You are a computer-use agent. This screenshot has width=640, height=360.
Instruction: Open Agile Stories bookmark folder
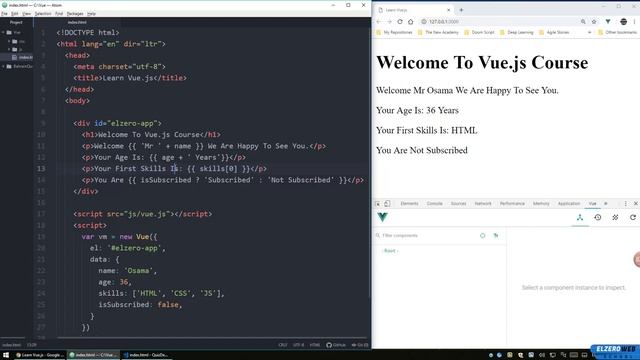554,32
